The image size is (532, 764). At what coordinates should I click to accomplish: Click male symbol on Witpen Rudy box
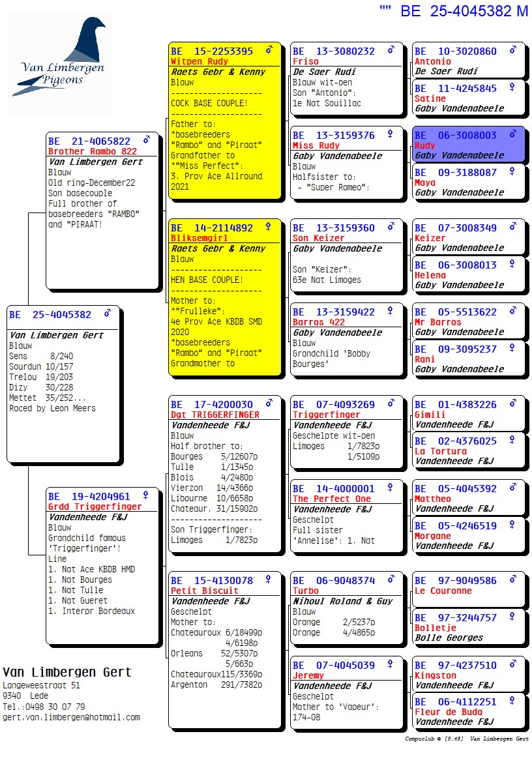click(x=269, y=50)
